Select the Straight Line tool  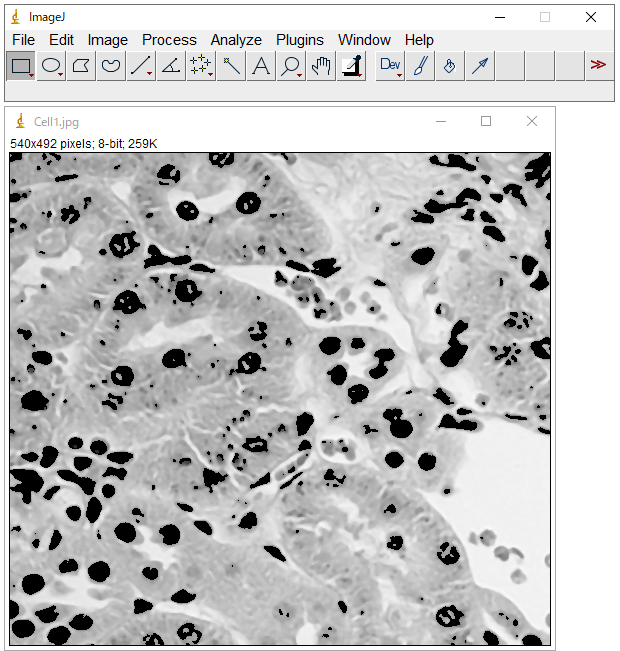pyautogui.click(x=141, y=66)
